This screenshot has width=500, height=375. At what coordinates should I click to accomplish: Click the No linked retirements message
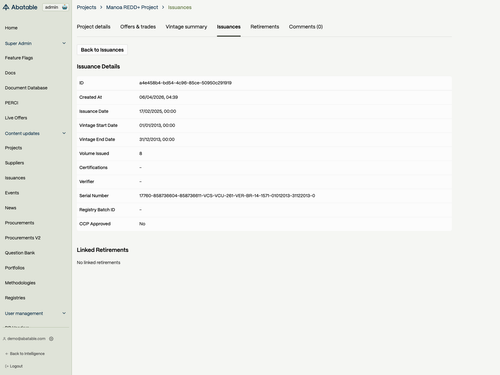point(98,263)
